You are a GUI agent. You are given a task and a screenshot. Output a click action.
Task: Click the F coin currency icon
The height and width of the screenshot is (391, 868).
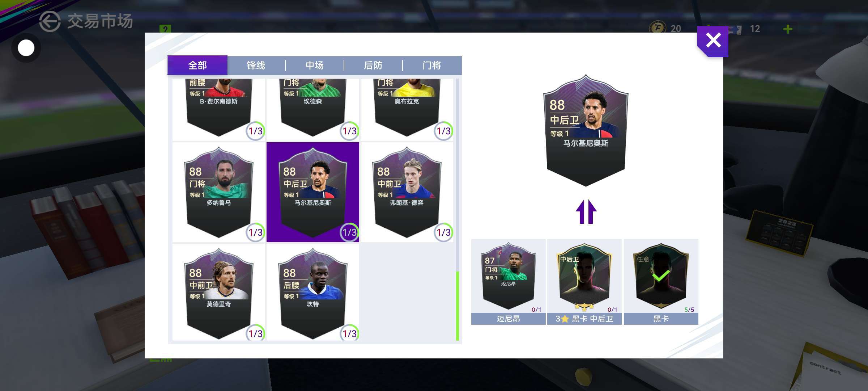658,28
